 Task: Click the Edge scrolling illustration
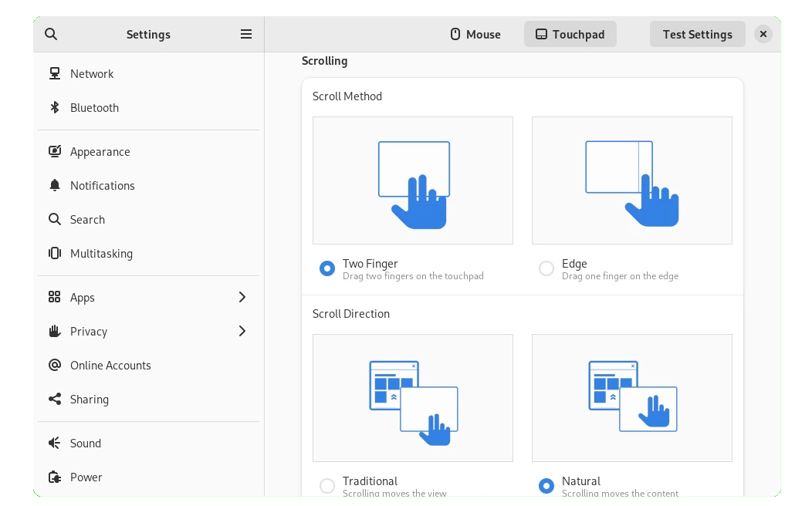coord(631,180)
